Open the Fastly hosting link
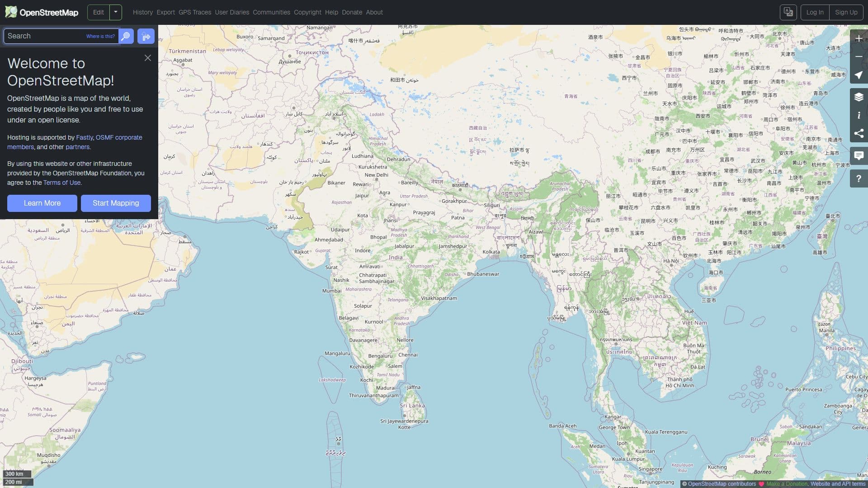 pos(85,137)
